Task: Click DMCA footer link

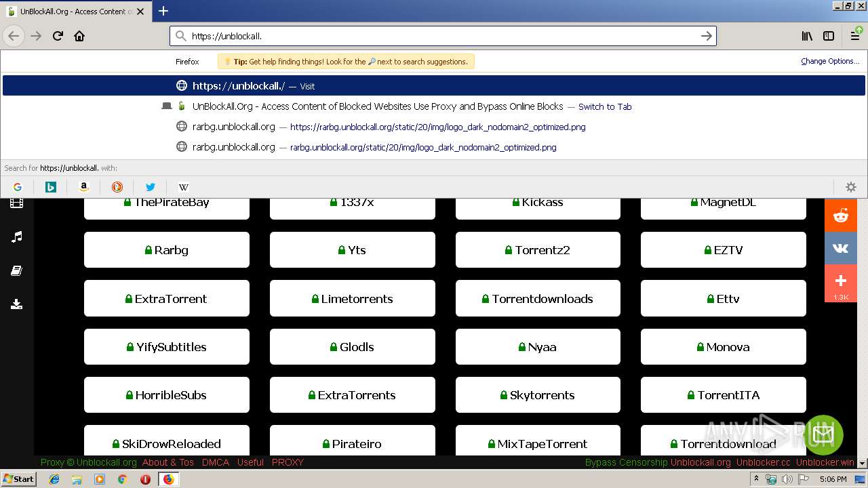Action: (216, 462)
